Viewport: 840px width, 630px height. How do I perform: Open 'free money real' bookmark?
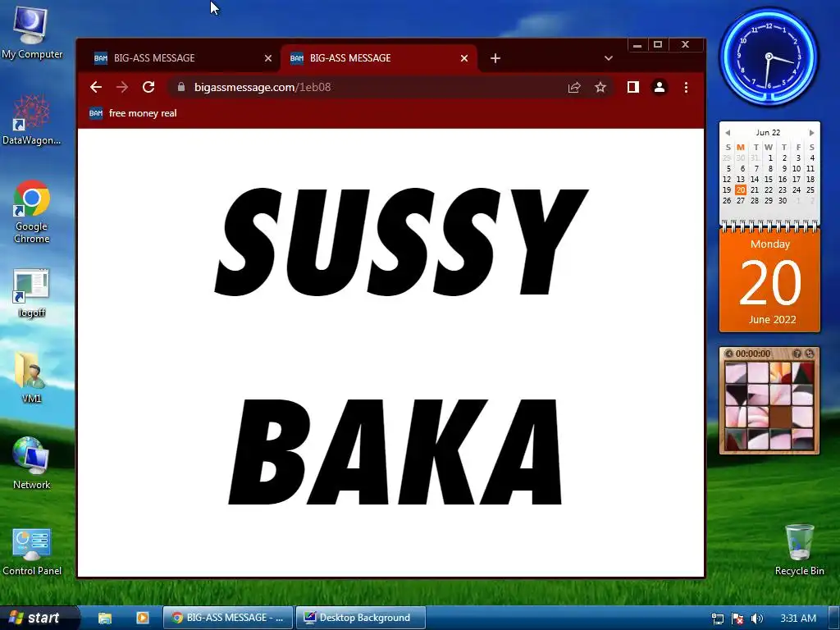click(133, 113)
